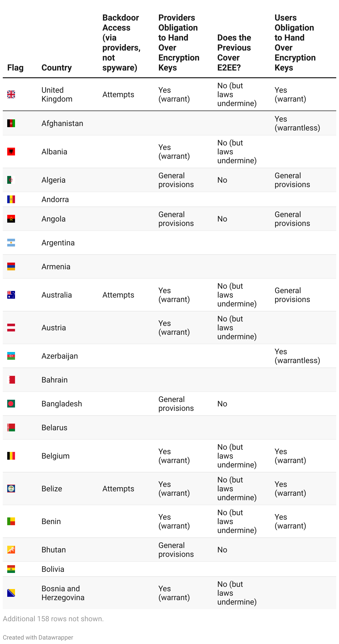Viewport: 339px width, 644px height.
Task: Click the Argentina flag icon
Action: coord(11,243)
